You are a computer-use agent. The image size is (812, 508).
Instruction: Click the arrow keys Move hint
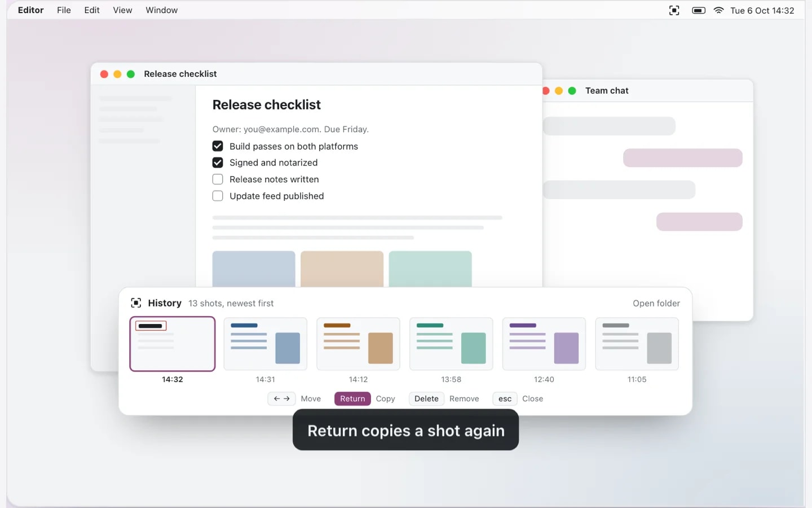[x=281, y=398]
